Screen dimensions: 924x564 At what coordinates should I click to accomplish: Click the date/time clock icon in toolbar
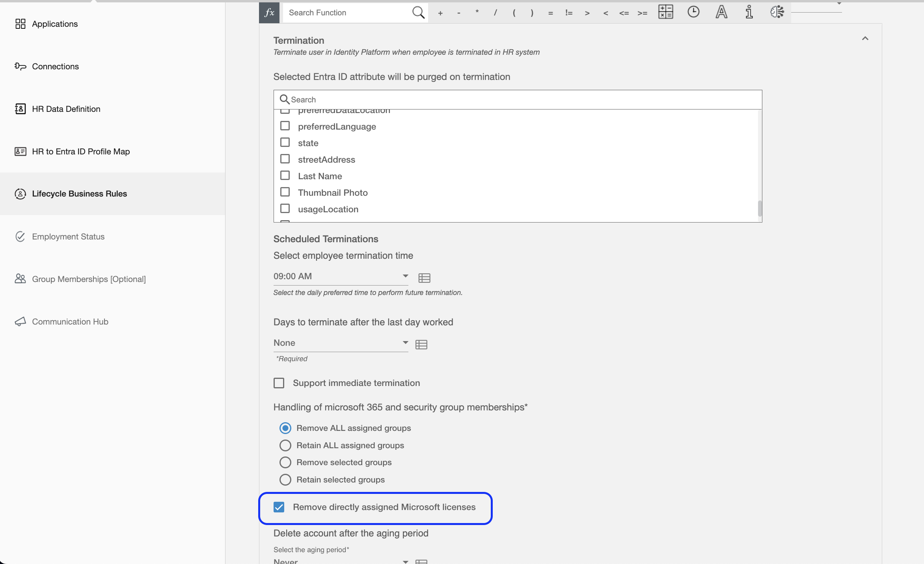693,12
